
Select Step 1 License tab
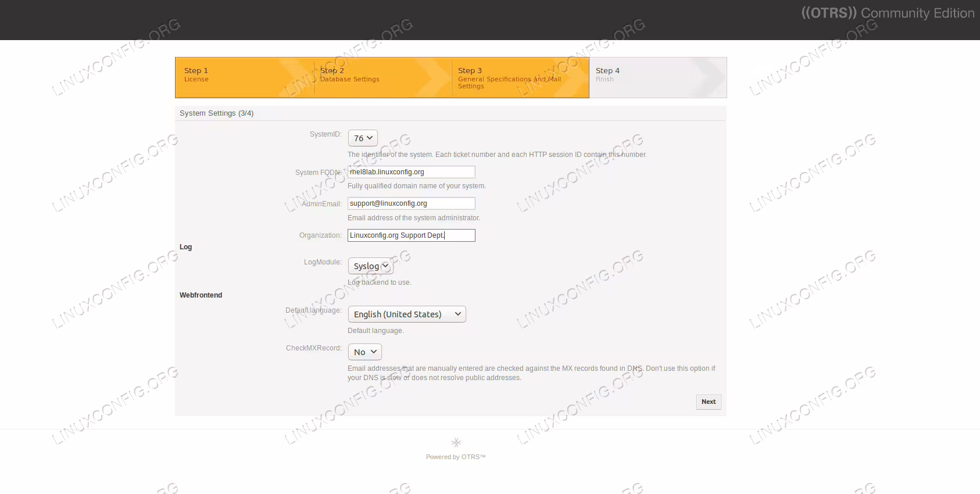click(x=244, y=77)
